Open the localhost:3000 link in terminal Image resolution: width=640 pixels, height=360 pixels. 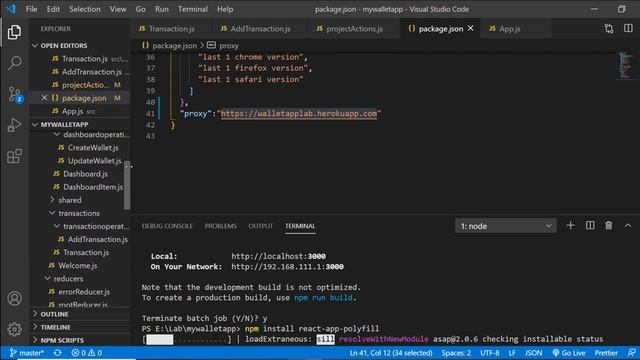[278, 256]
